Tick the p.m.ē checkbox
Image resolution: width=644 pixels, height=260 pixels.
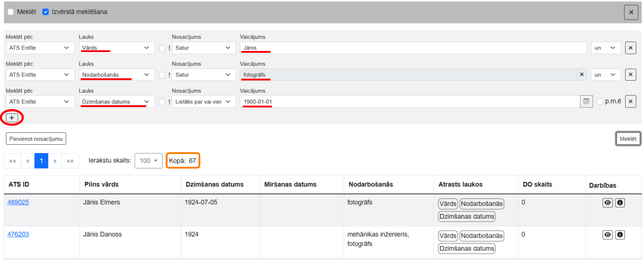[600, 102]
